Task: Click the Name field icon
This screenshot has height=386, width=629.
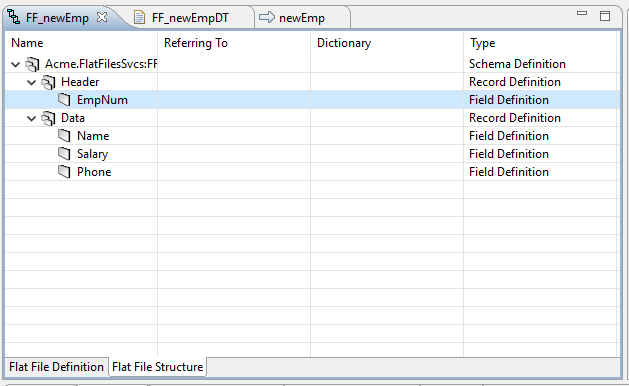Action: click(64, 136)
